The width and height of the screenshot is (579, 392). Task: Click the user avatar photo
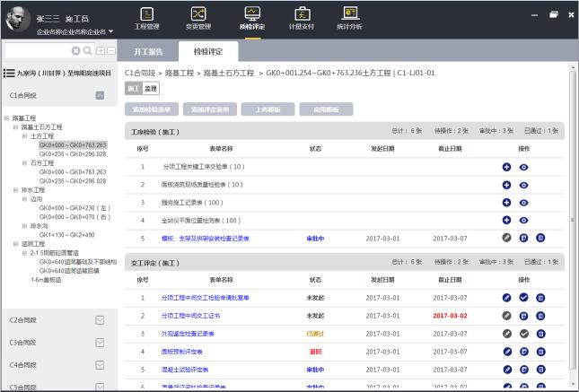pyautogui.click(x=18, y=19)
